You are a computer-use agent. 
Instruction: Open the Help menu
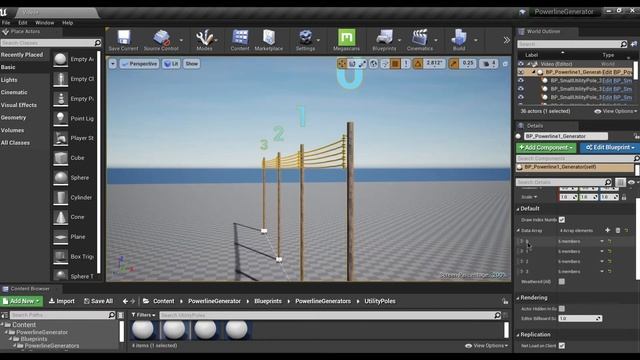(68, 23)
